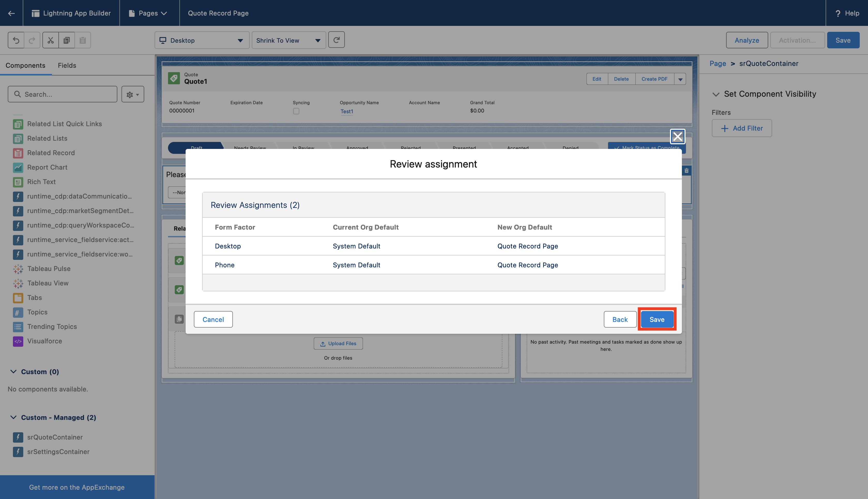Close the Review assignment dialog
Viewport: 868px width, 499px height.
pyautogui.click(x=677, y=137)
